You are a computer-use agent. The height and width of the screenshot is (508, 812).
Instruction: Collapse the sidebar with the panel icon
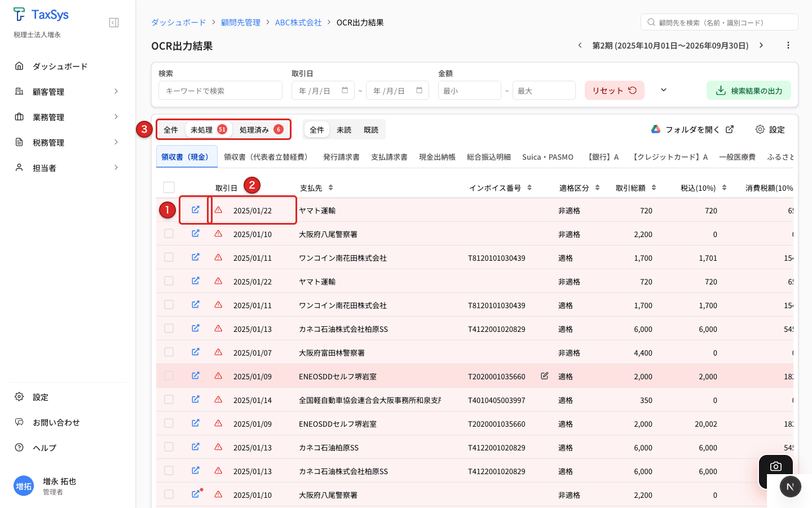point(114,23)
